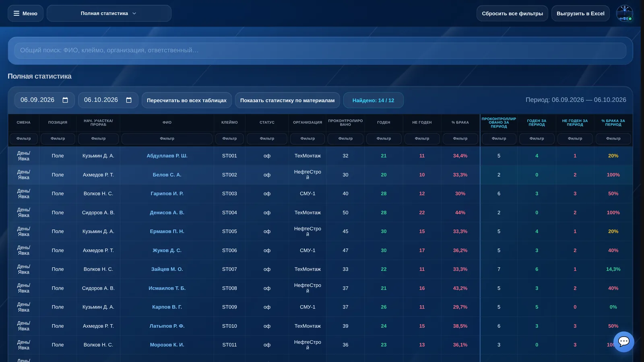
Task: Click Показать статистику по материалам button
Action: click(x=287, y=100)
